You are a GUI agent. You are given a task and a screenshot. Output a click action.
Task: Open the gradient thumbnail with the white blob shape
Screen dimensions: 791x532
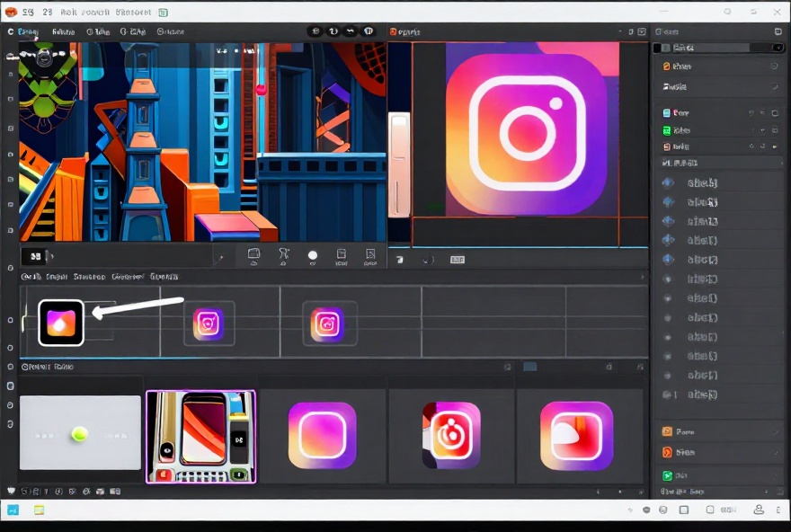(576, 436)
